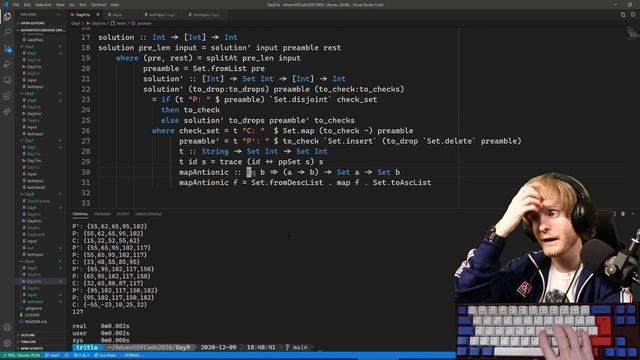The image size is (640, 360).
Task: Click the terminal output line showing 127
Action: 78,312
